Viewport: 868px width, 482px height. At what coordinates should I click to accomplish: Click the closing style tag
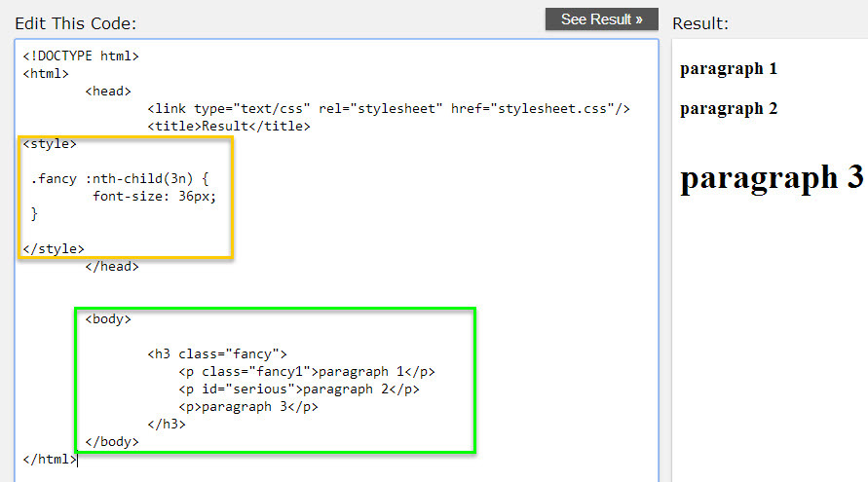tap(54, 249)
